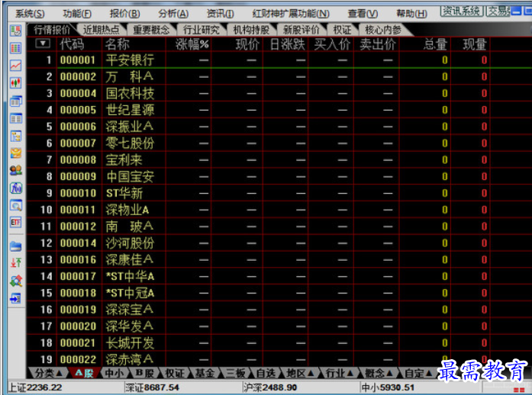
Task: Select the 自选 bottom tab
Action: pyautogui.click(x=266, y=374)
